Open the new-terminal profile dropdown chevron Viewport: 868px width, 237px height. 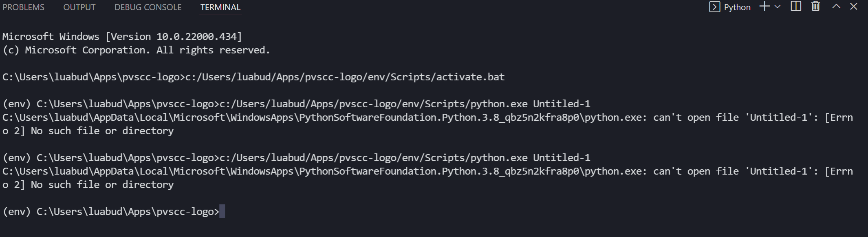tap(778, 7)
